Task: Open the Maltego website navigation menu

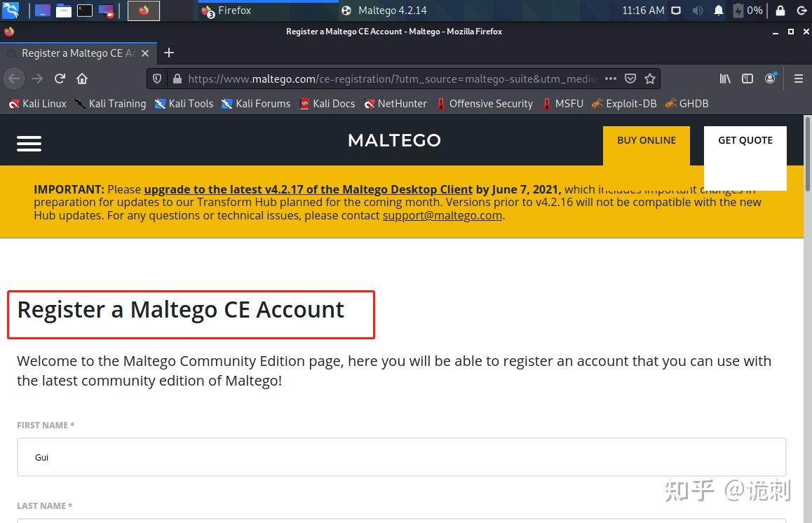Action: coord(29,143)
